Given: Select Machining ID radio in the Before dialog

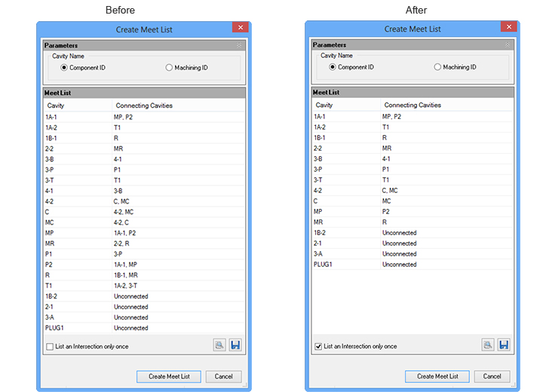Looking at the screenshot, I should pyautogui.click(x=169, y=68).
